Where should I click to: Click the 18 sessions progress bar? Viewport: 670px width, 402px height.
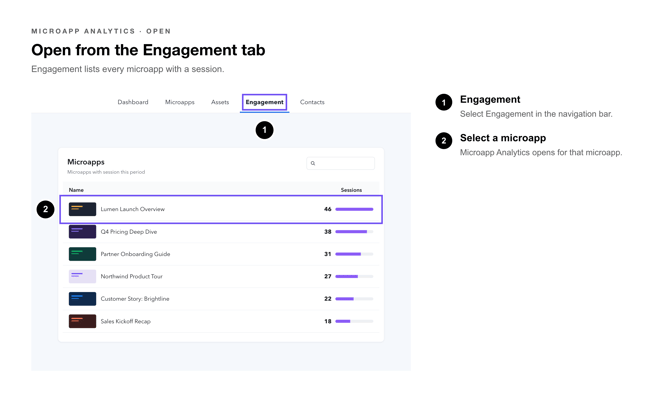click(354, 321)
